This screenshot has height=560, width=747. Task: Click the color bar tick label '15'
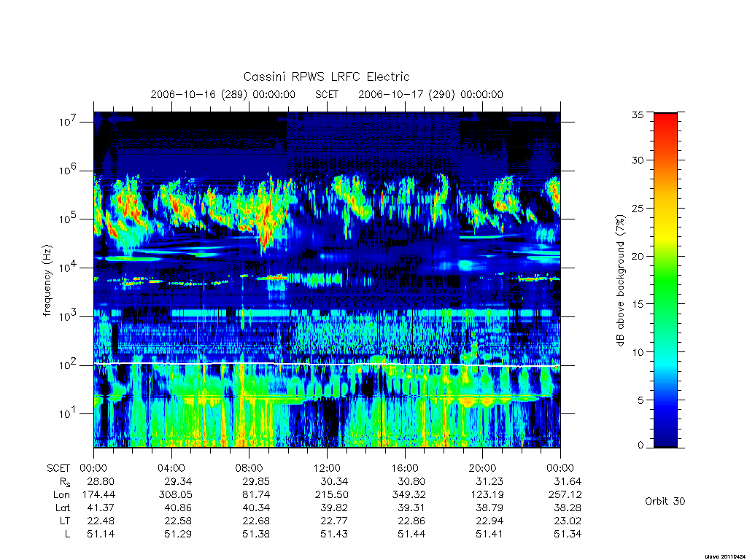637,304
